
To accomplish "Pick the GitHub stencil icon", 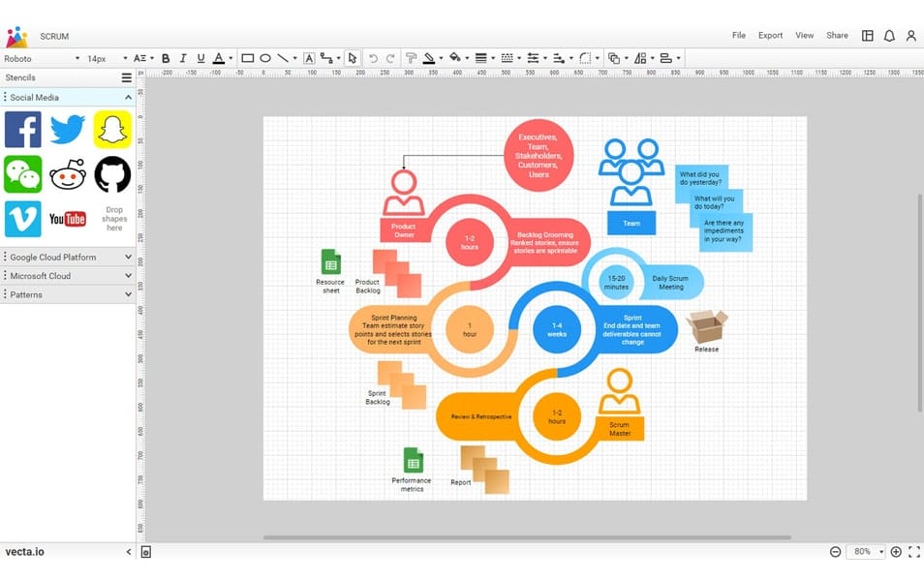I will 112,174.
